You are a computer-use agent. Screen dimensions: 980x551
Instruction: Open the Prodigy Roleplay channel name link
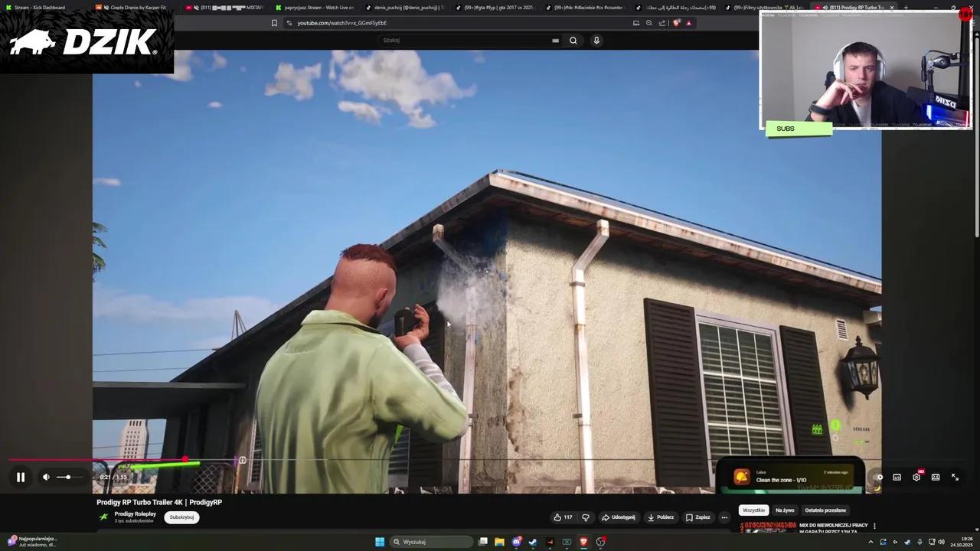pos(135,514)
